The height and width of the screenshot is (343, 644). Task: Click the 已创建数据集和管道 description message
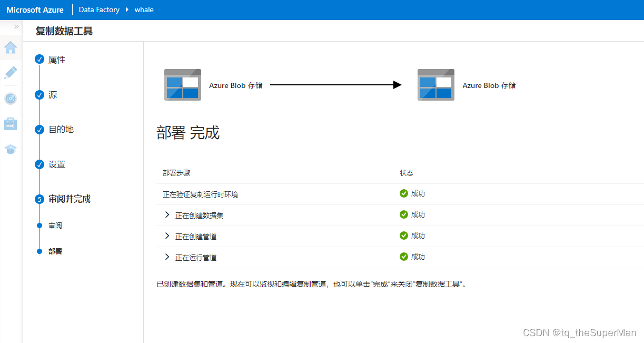pyautogui.click(x=312, y=285)
